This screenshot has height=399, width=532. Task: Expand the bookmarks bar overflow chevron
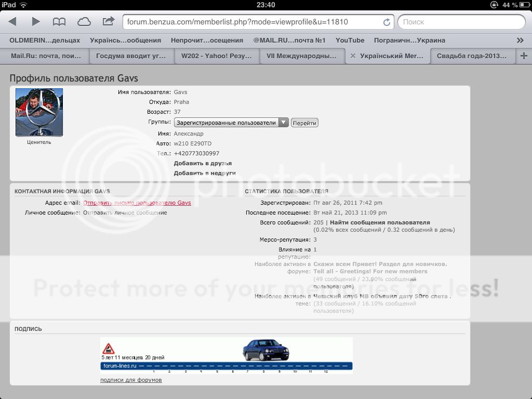[x=520, y=40]
